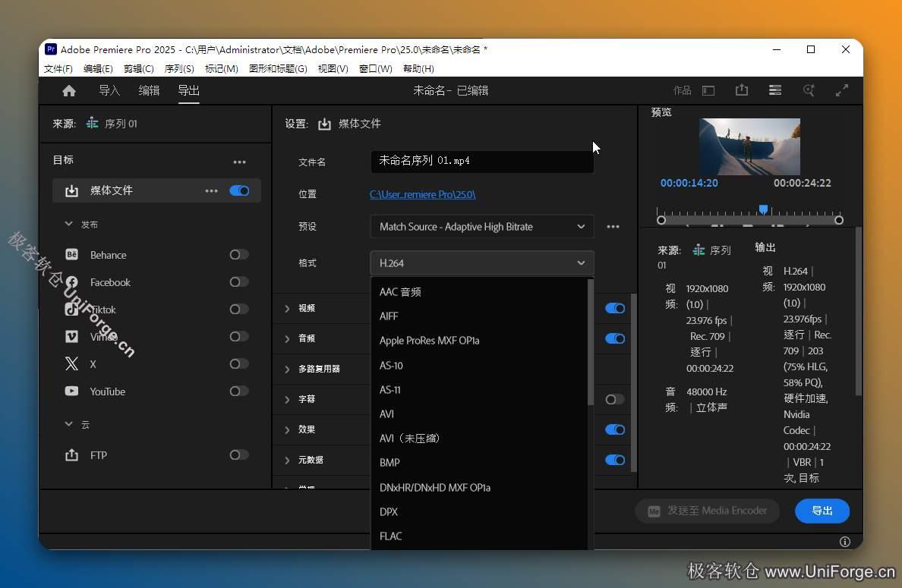
Task: Click the search help icon
Action: click(x=809, y=90)
